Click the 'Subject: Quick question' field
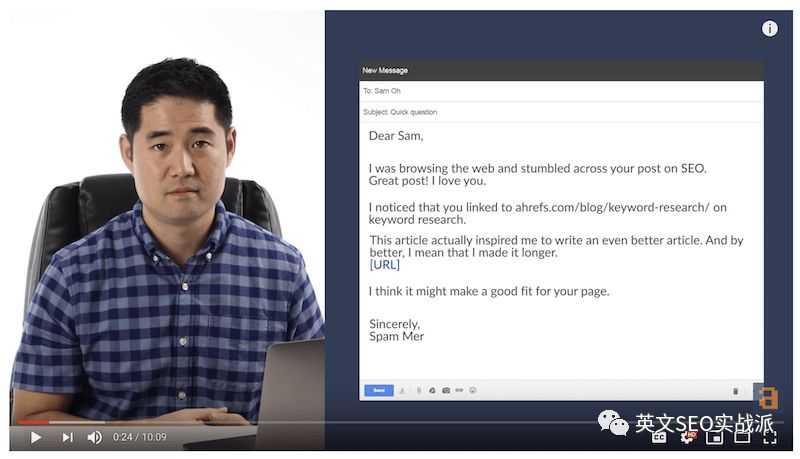 coord(561,112)
